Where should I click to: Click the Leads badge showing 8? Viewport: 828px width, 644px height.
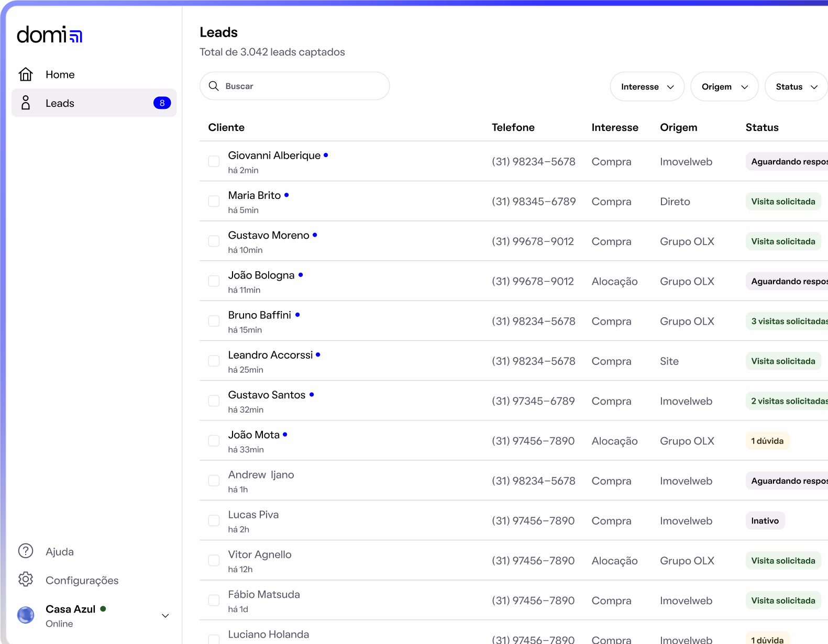[x=162, y=103]
